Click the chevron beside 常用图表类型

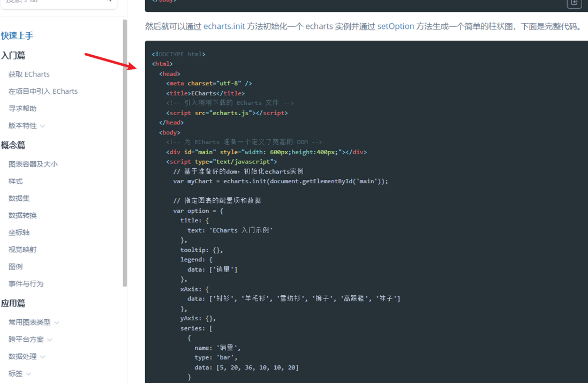(57, 322)
